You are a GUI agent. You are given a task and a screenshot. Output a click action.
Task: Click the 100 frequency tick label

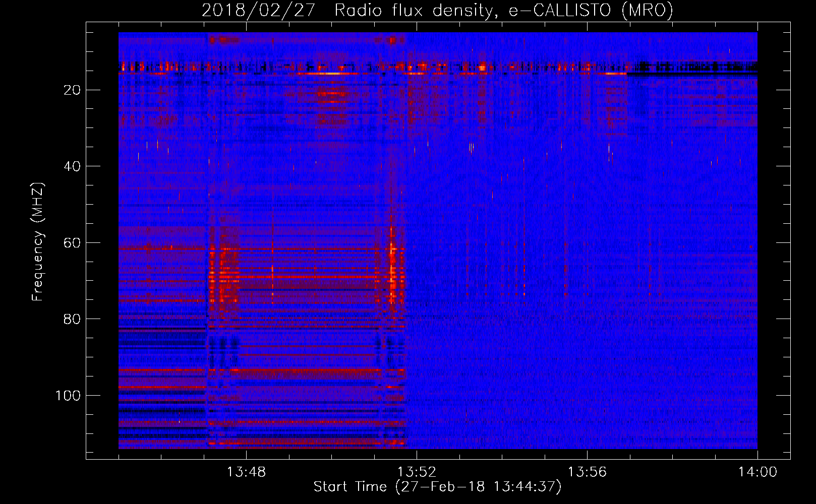pyautogui.click(x=68, y=396)
